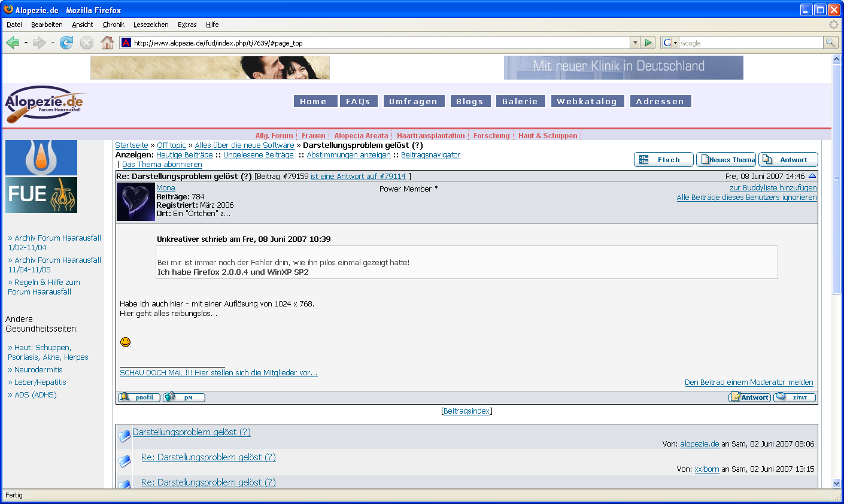Viewport: 844px width, 504px height.
Task: Reload the page with the refresh icon
Action: point(66,42)
